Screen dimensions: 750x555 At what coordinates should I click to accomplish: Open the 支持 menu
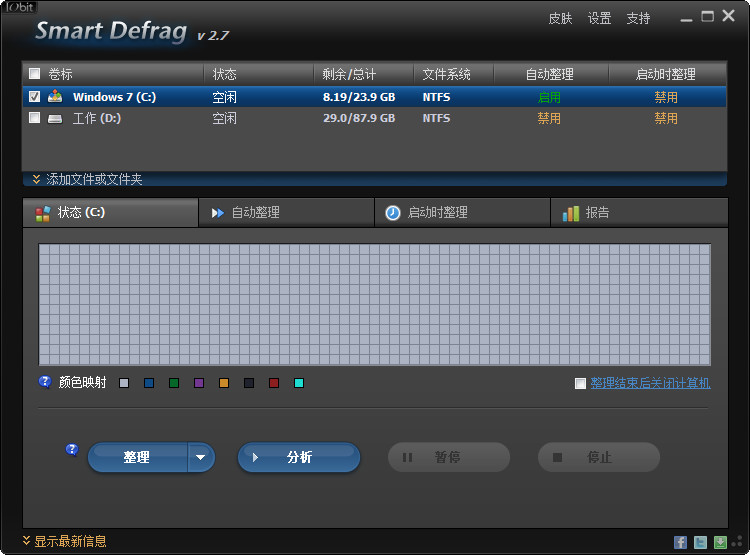(639, 18)
